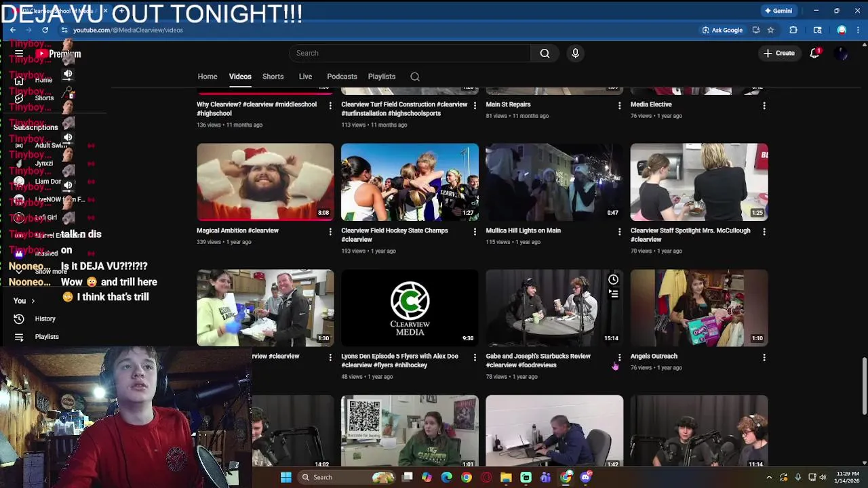Click the Create button
868x488 pixels.
[x=778, y=53]
